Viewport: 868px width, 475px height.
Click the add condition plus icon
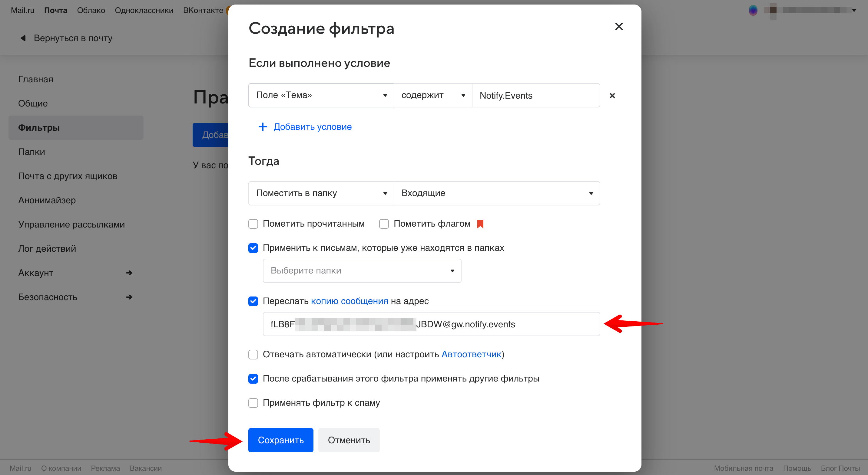click(262, 127)
